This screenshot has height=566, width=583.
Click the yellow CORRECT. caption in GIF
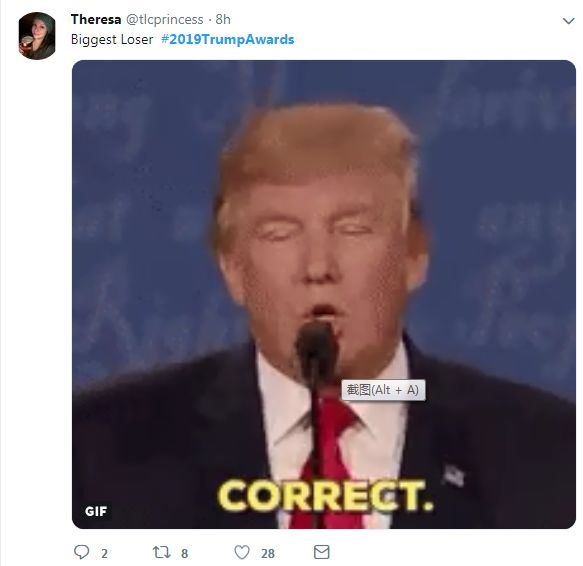point(326,496)
